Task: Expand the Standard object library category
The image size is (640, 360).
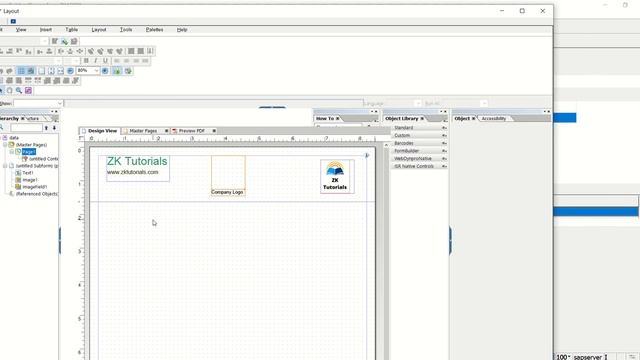Action: pyautogui.click(x=419, y=128)
